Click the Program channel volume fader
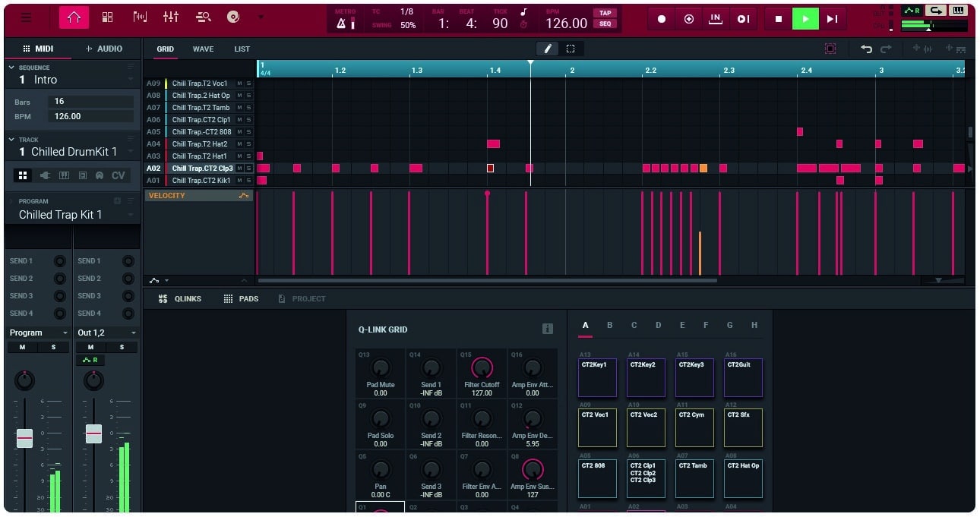This screenshot has height=517, width=980. pos(25,438)
